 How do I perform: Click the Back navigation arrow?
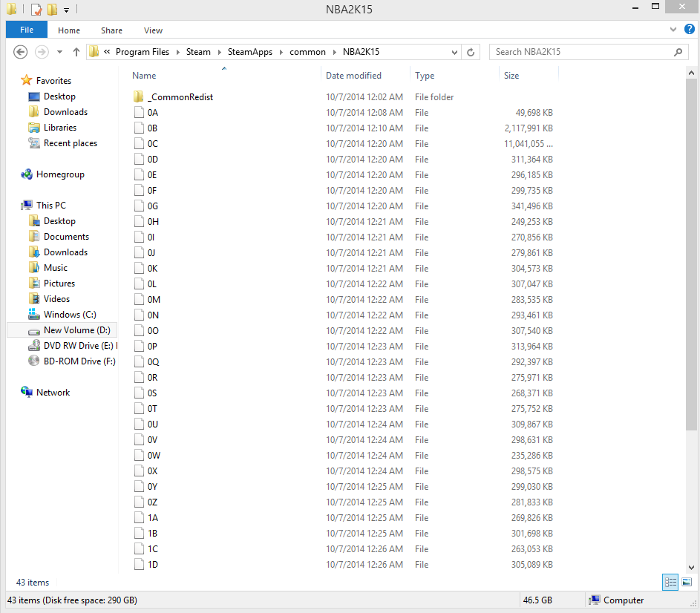coord(20,52)
